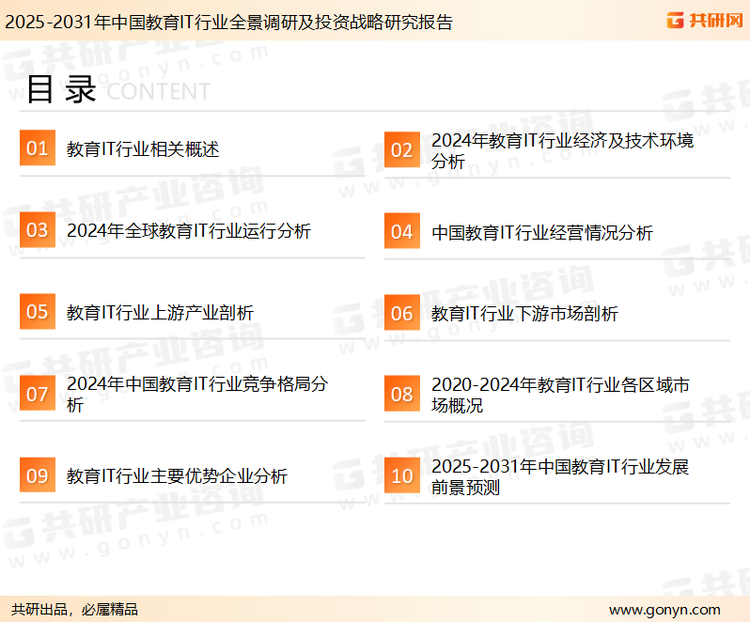Select 中国教育IT行业经营情况分析 entry
The height and width of the screenshot is (622, 750).
(542, 232)
